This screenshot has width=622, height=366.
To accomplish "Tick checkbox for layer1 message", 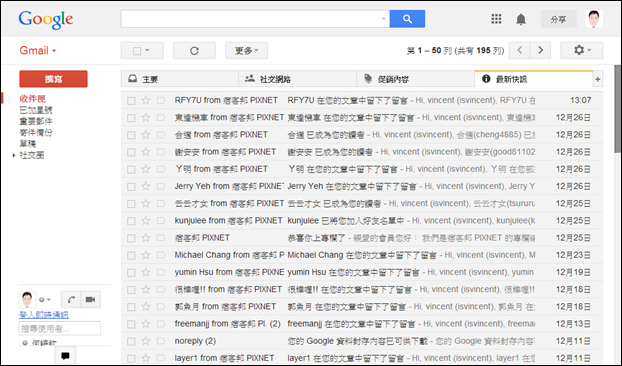I will (x=131, y=358).
